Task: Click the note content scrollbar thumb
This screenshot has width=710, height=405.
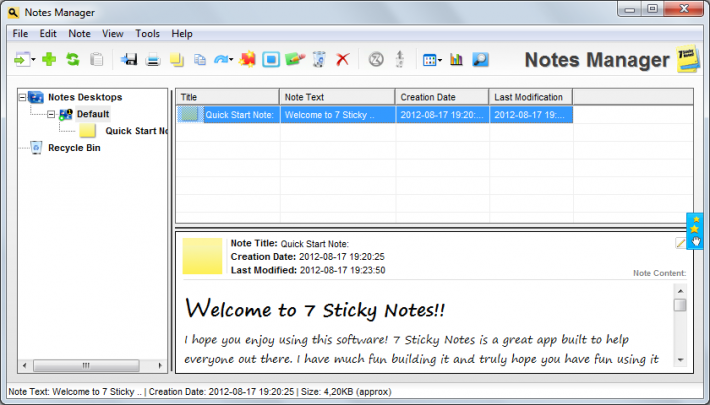Action: tap(680, 305)
